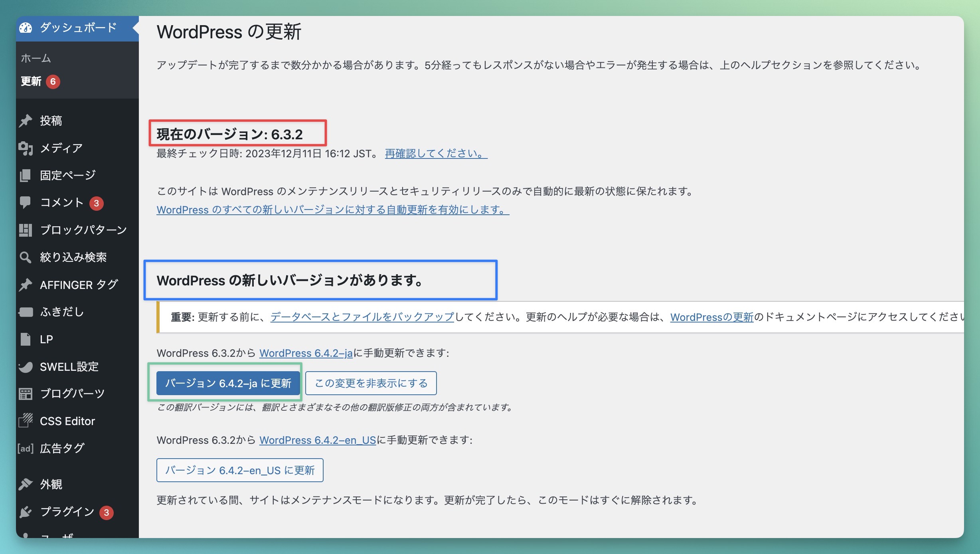Image resolution: width=980 pixels, height=554 pixels.
Task: Click the media icon beside メディア
Action: pyautogui.click(x=26, y=148)
